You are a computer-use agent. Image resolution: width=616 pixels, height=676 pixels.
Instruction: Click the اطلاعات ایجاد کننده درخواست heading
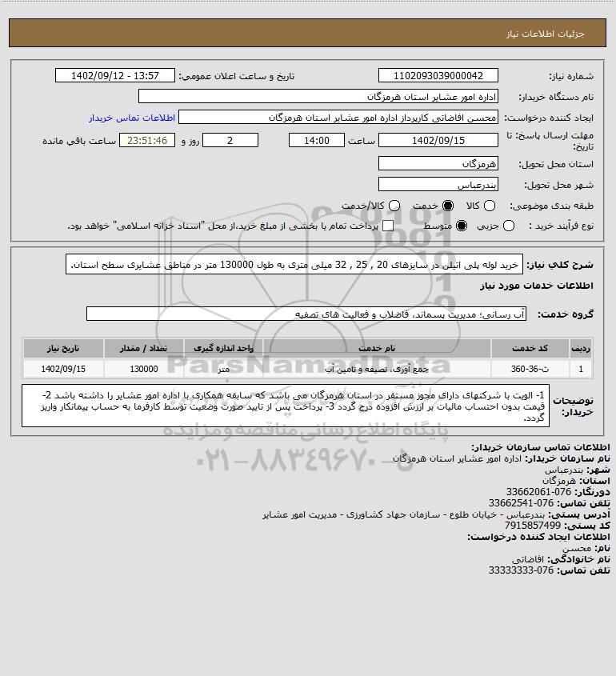click(x=539, y=537)
